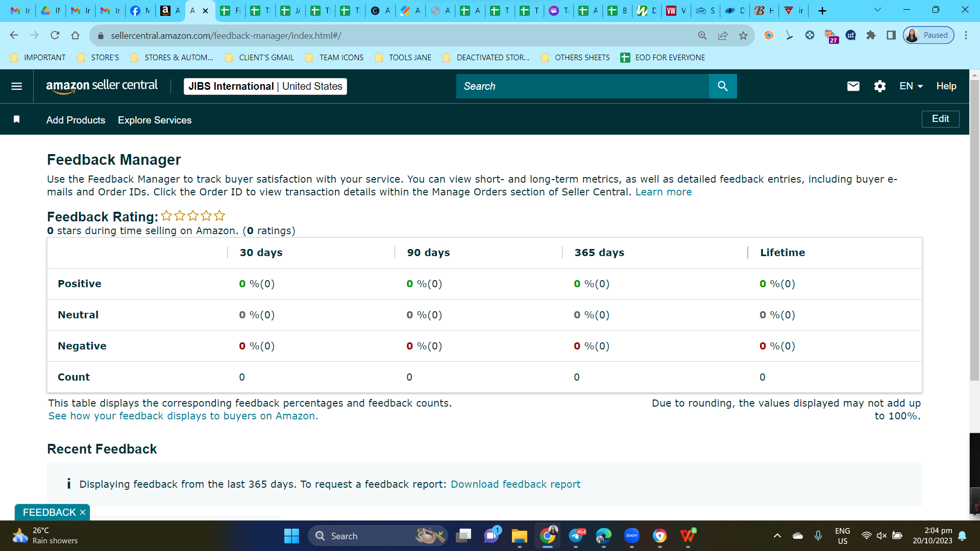Open how feedback displays to buyers link

point(183,416)
